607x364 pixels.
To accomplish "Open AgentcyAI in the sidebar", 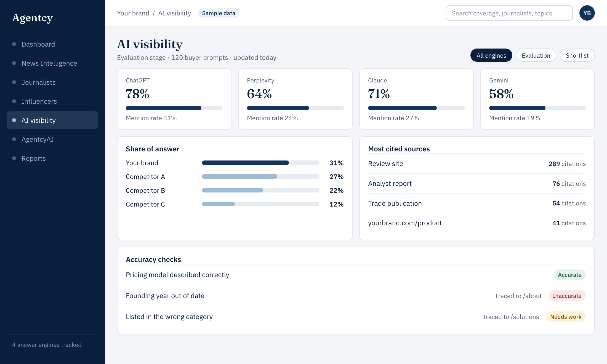I will coord(52,139).
